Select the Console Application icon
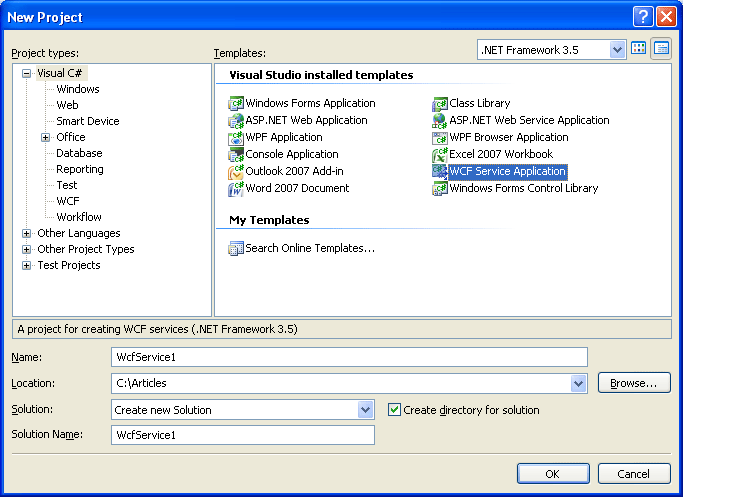Viewport: 756px width, 497px height. point(236,154)
